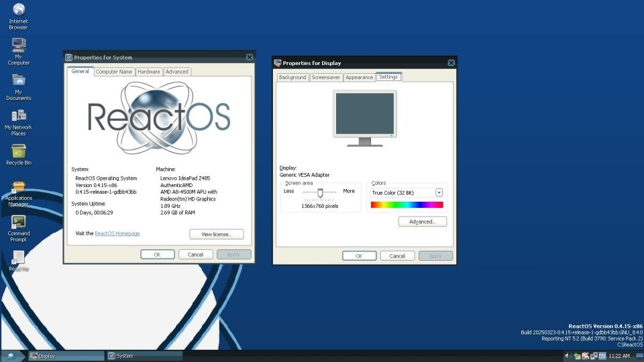
Task: Click the network connection tray icon
Action: (x=594, y=356)
